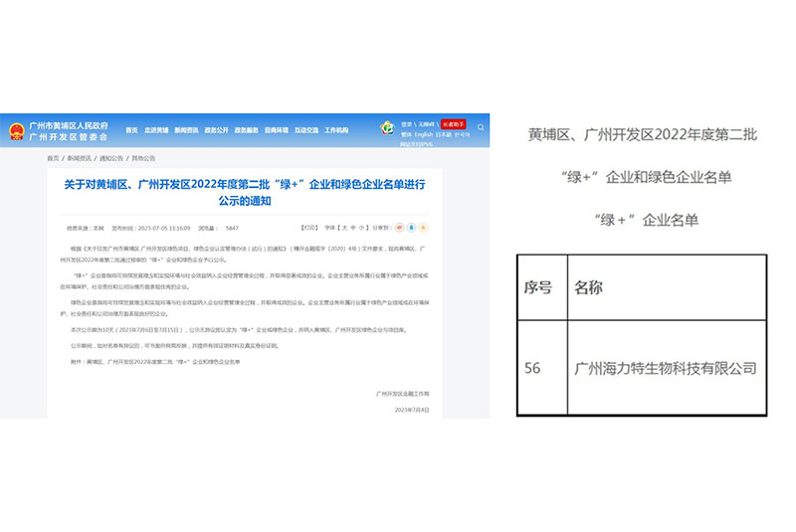Viewport: 796px width, 532px height.
Task: Go to 新闻资讯 in the navigation bar
Action: pyautogui.click(x=187, y=130)
